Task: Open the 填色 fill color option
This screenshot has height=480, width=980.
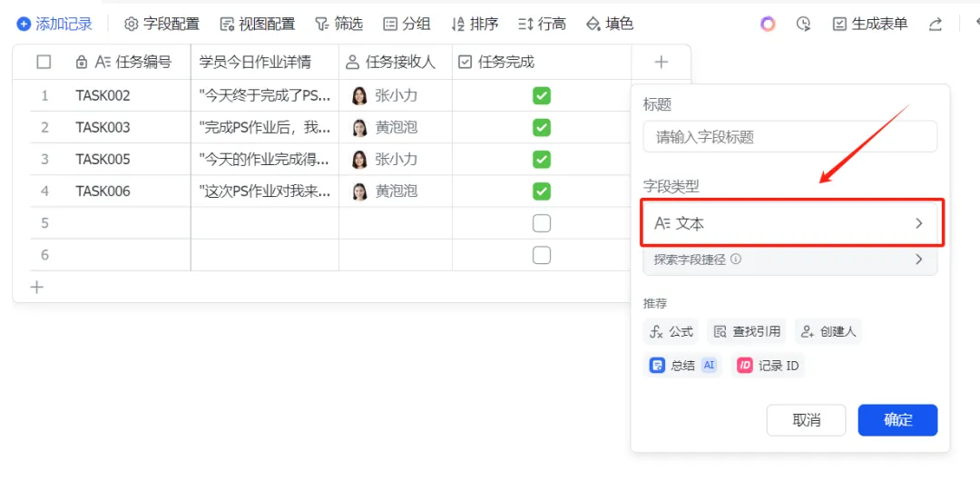Action: [x=610, y=24]
